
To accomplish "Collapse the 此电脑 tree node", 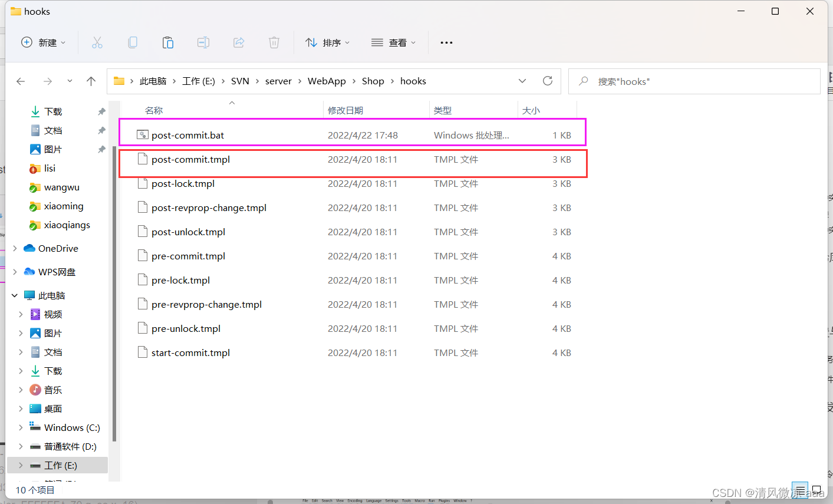I will pos(15,295).
